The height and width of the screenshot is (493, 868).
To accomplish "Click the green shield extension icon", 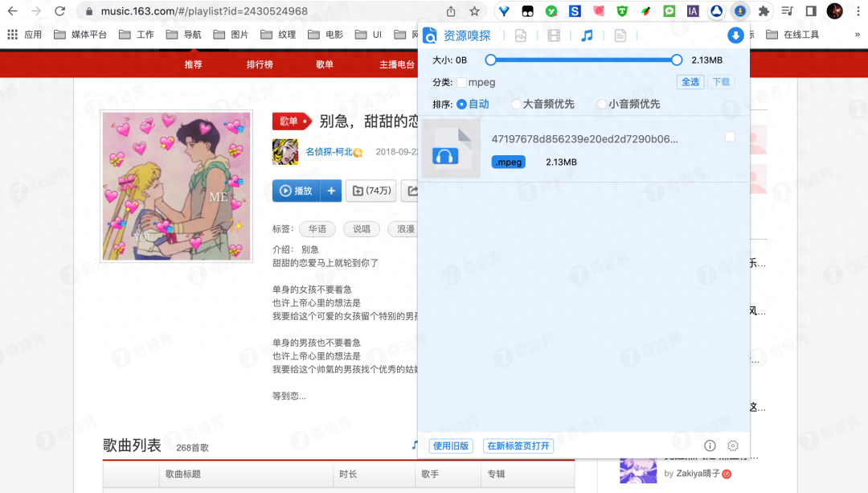I will tap(622, 11).
